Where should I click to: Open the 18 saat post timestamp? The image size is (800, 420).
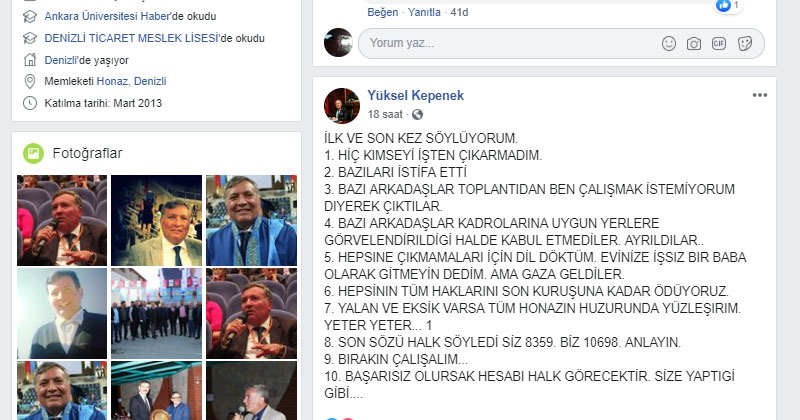coord(385,114)
